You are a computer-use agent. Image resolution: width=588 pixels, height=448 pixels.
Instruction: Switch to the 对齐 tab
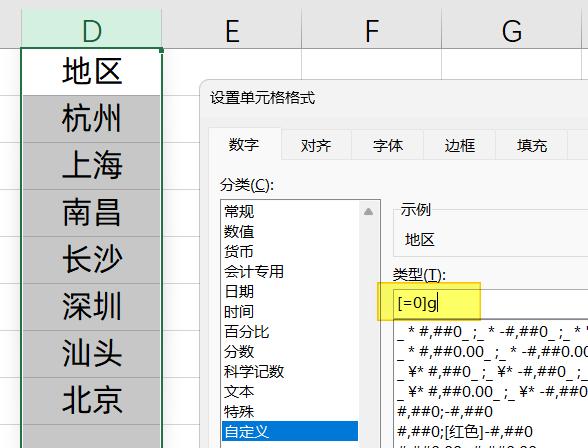[x=316, y=145]
